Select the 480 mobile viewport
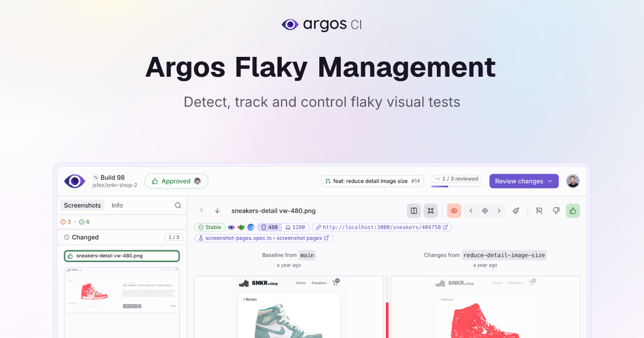Screen dimensions: 644x338 [x=269, y=227]
